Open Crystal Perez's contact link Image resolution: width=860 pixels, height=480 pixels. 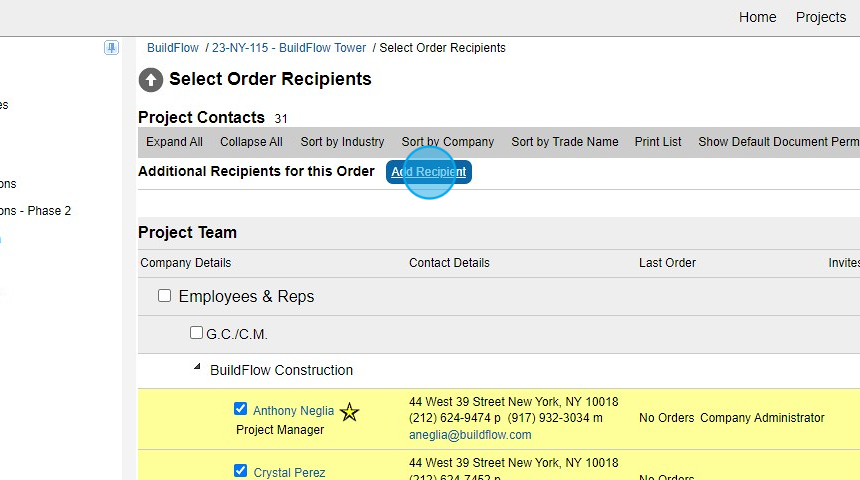(289, 472)
